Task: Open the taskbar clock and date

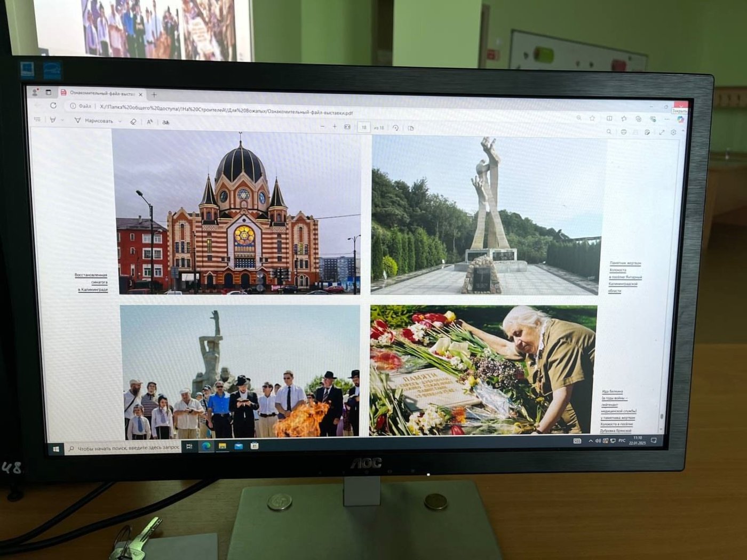Action: pos(638,441)
